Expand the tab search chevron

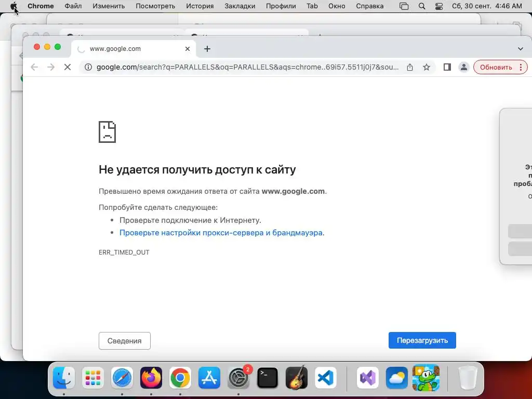click(521, 49)
